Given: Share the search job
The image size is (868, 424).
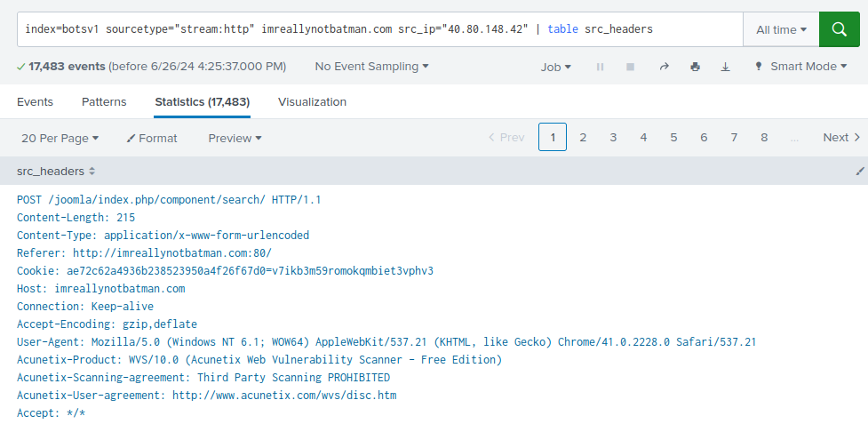Looking at the screenshot, I should [x=665, y=67].
